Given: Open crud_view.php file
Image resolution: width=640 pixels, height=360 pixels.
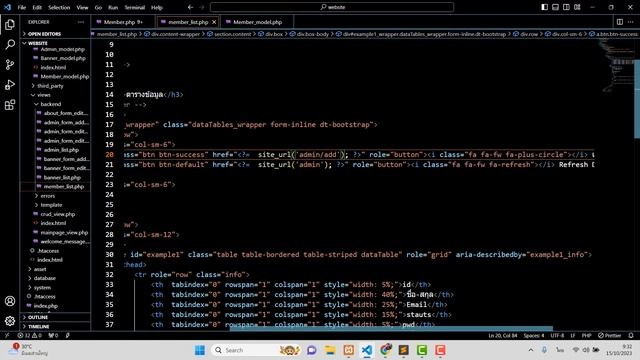Looking at the screenshot, I should [58, 214].
